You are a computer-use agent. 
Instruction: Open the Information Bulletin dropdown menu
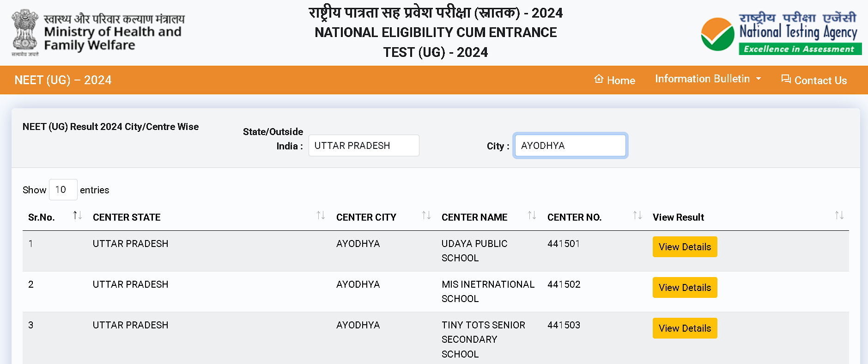(708, 79)
